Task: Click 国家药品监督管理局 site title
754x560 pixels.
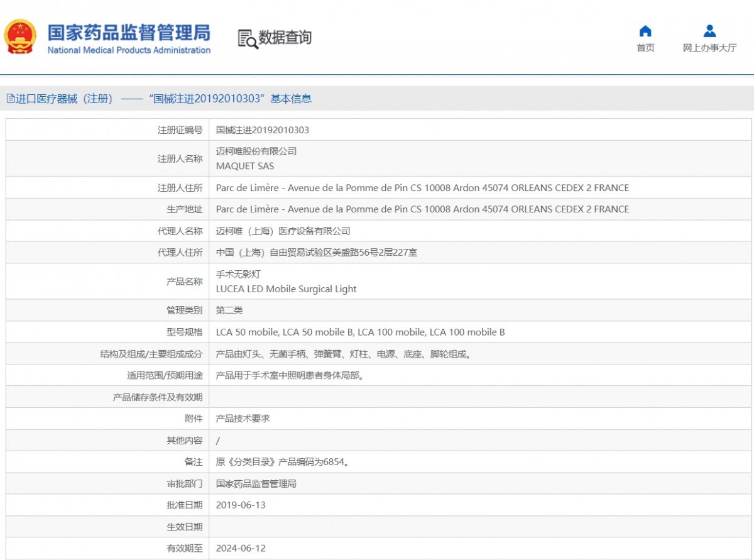Action: [129, 32]
